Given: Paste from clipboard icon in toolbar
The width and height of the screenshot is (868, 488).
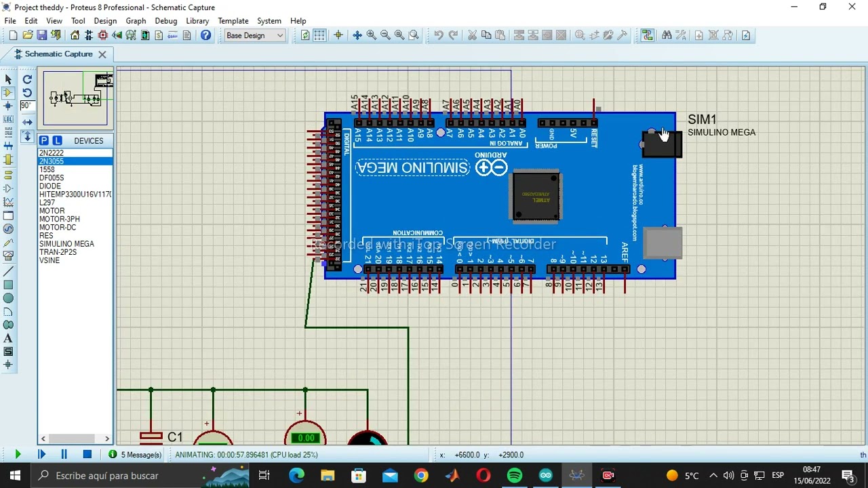Looking at the screenshot, I should [500, 35].
